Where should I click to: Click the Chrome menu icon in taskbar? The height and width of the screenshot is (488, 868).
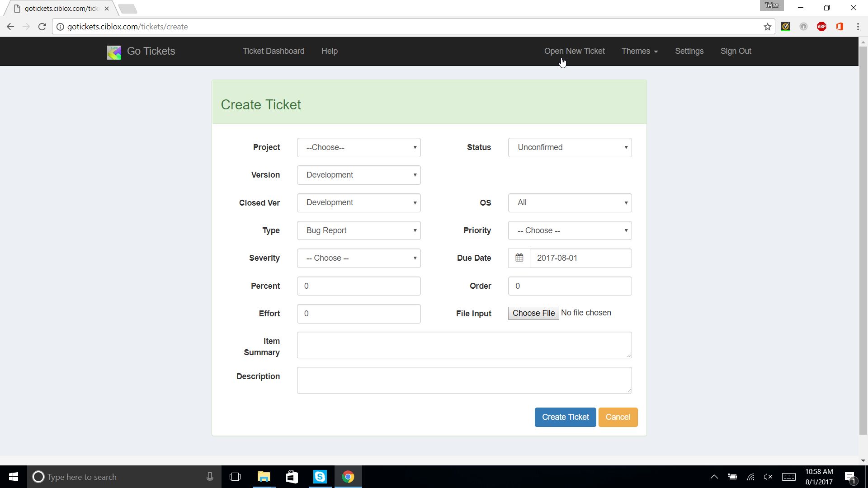click(348, 477)
